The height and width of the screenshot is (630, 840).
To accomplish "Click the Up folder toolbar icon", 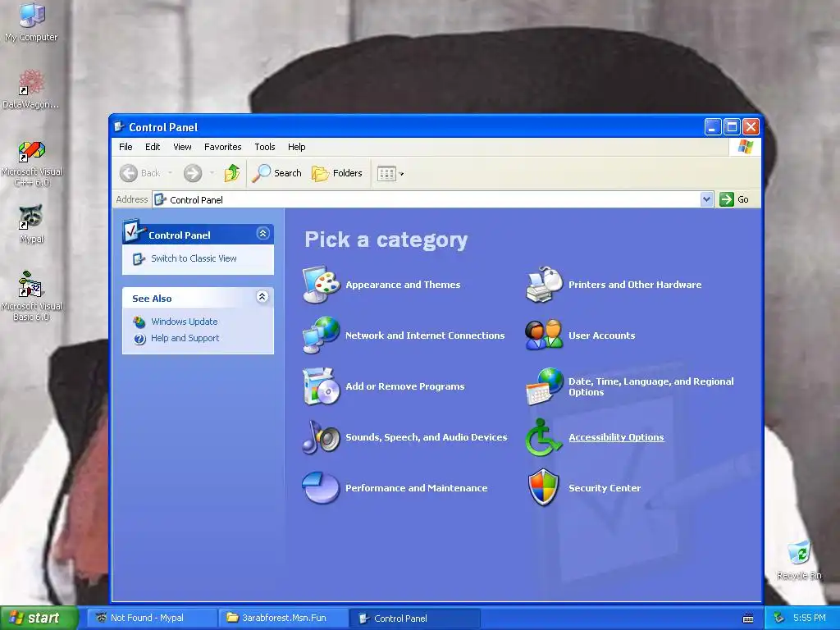I will (232, 173).
